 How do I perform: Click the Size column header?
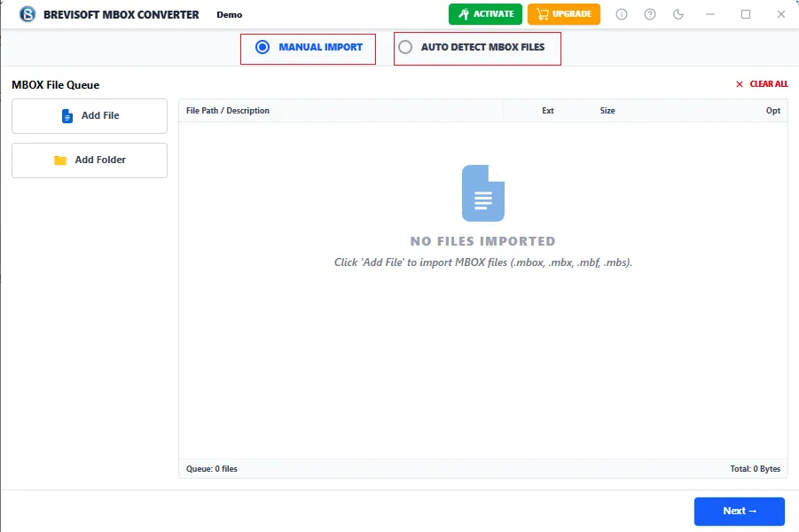pos(607,111)
